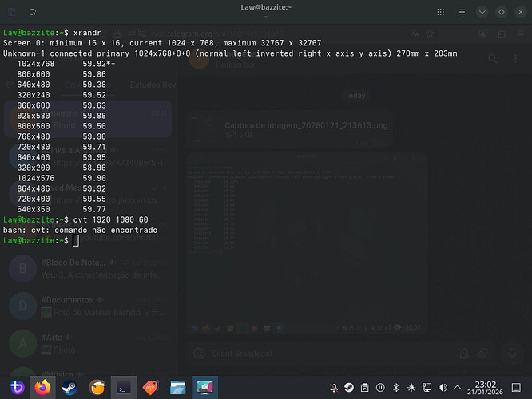The height and width of the screenshot is (399, 532).
Task: Open the clipboard tray applet
Action: pyautogui.click(x=365, y=387)
